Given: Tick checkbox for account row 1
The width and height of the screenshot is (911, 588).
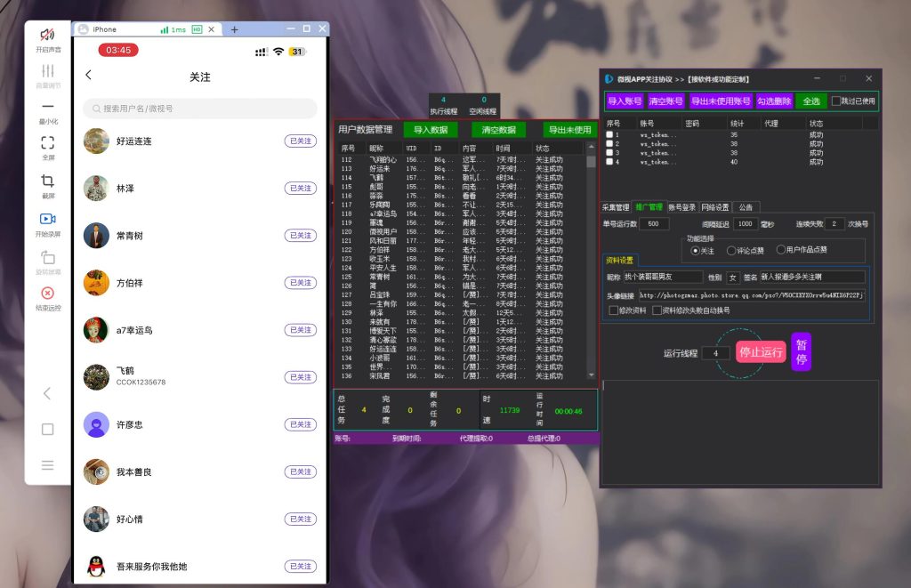Looking at the screenshot, I should pyautogui.click(x=609, y=134).
